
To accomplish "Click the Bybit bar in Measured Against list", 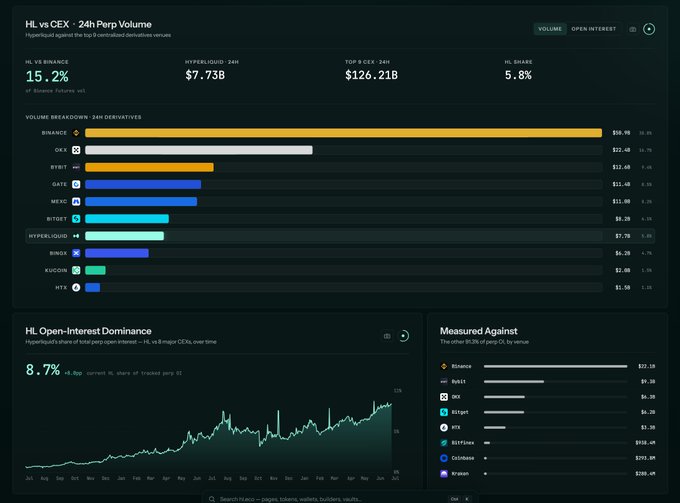I will coord(514,382).
